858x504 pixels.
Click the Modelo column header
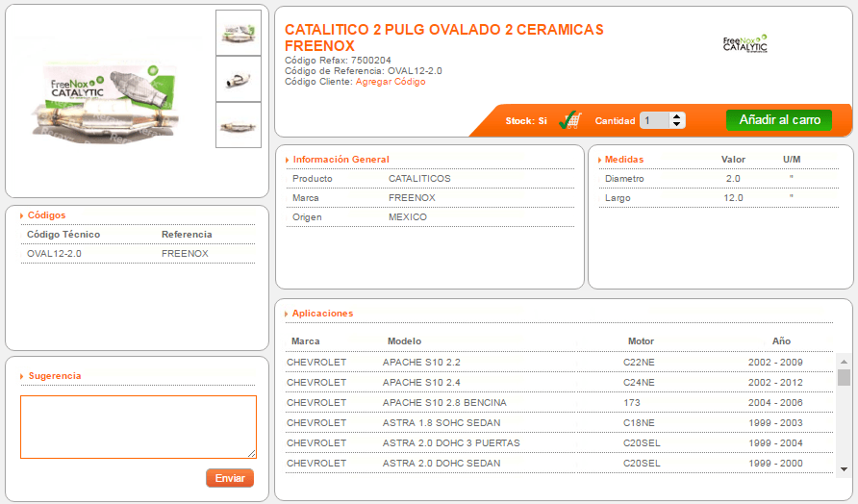click(404, 340)
